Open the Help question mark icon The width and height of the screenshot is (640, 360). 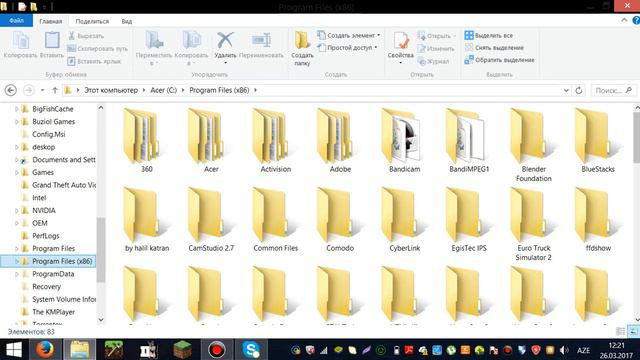point(636,20)
